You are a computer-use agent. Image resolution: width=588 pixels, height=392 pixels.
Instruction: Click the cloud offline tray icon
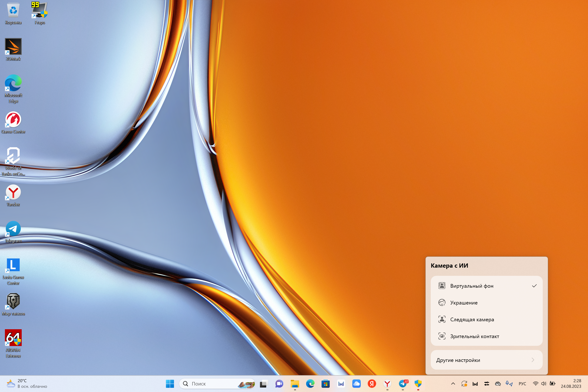(498, 384)
